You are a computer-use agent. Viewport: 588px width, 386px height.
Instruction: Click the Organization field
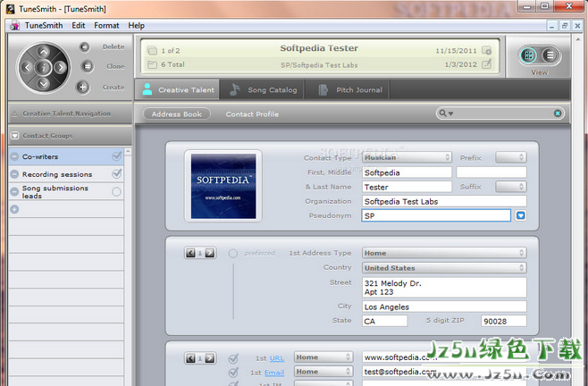pyautogui.click(x=444, y=201)
